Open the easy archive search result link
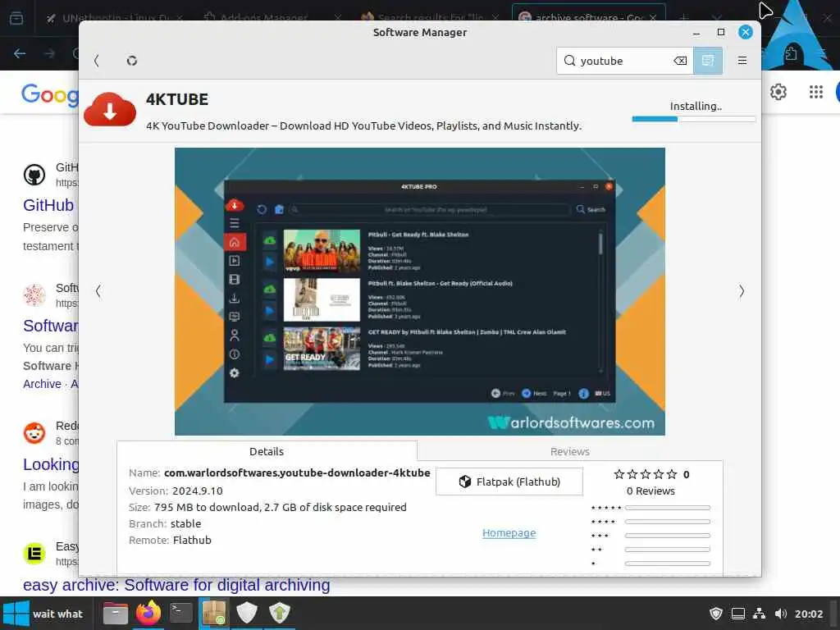This screenshot has height=630, width=840. 176,585
